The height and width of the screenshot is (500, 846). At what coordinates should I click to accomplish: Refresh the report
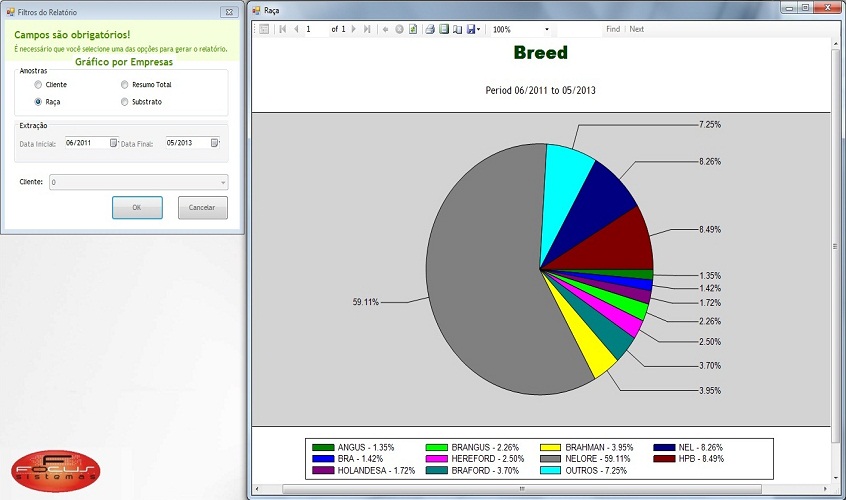click(413, 29)
